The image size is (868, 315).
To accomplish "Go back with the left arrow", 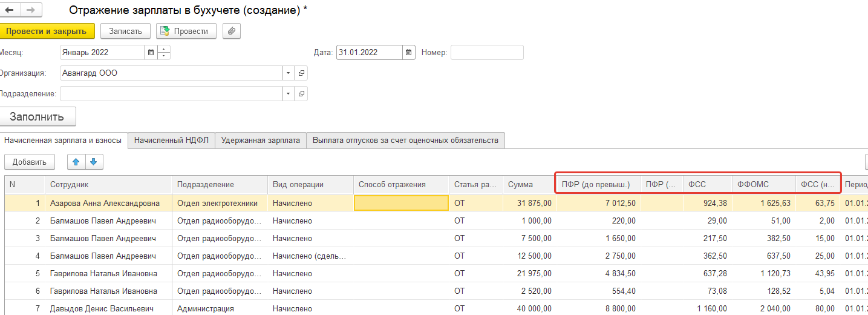I will [10, 10].
